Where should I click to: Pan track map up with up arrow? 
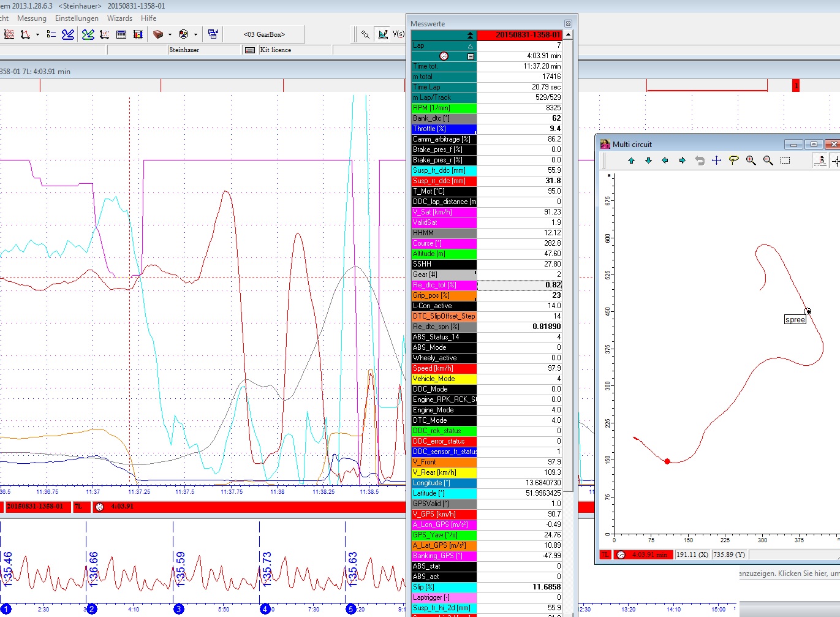pyautogui.click(x=631, y=161)
